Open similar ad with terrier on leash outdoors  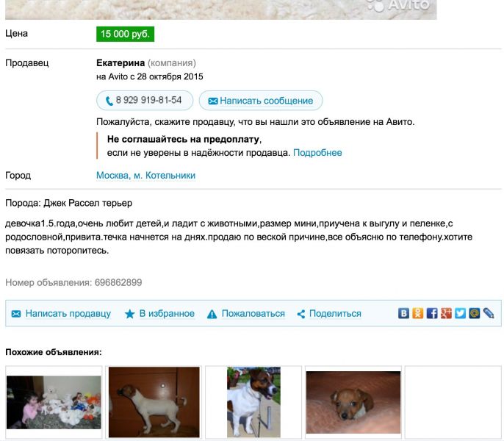coord(253,402)
